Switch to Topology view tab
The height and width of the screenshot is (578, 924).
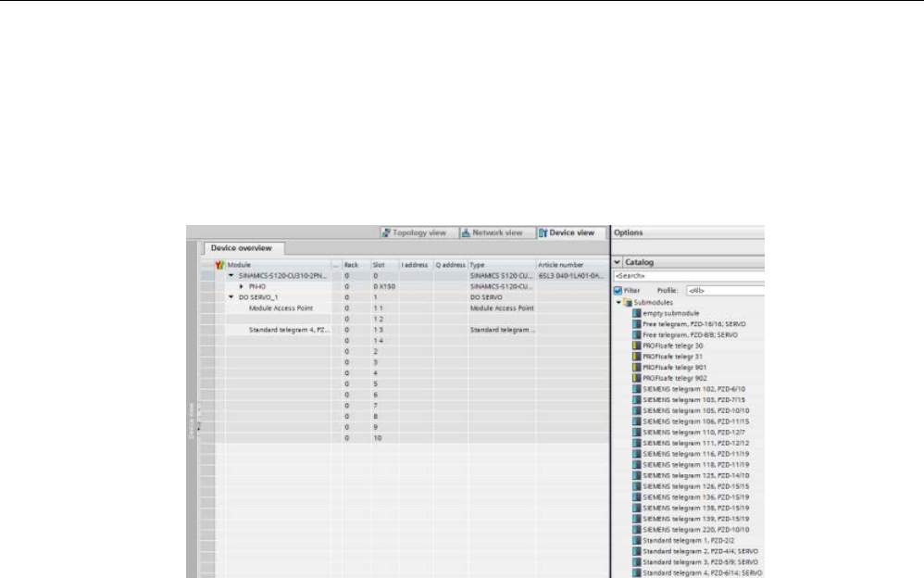pos(419,232)
